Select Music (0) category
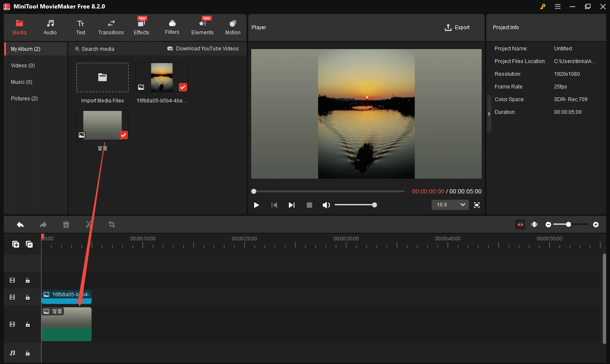 point(22,82)
